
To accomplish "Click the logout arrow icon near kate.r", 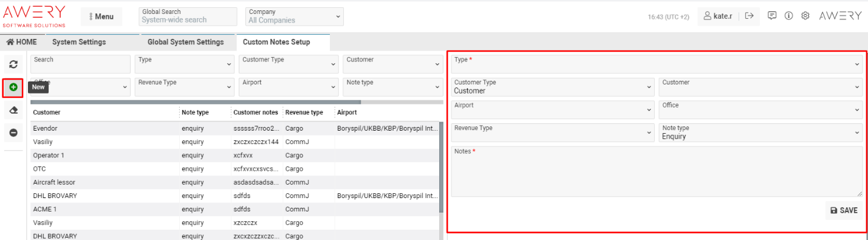I will (749, 16).
